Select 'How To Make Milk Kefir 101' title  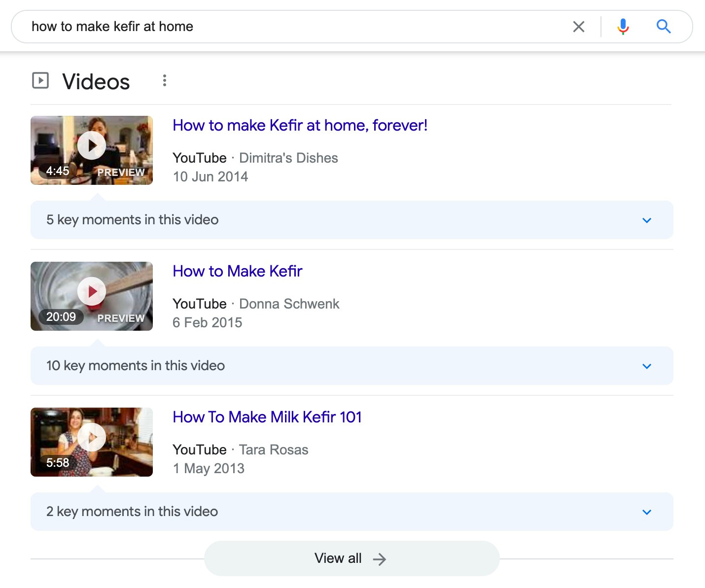[267, 417]
